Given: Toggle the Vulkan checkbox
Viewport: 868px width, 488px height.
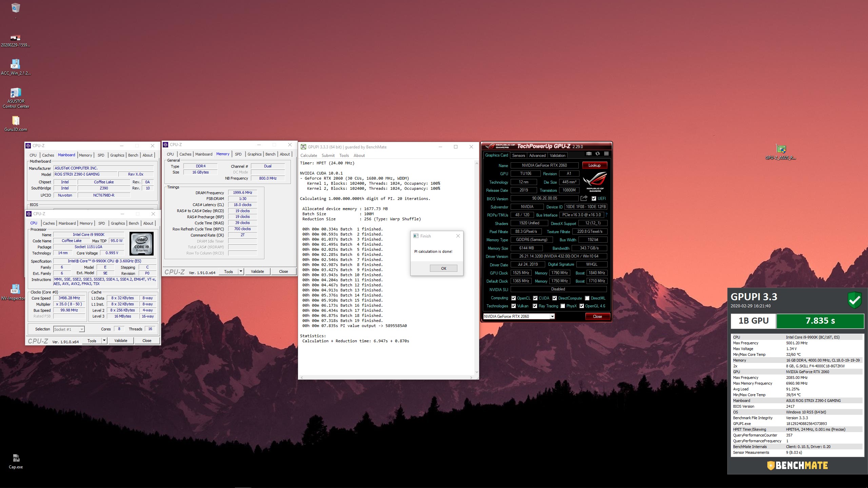Looking at the screenshot, I should pos(513,306).
